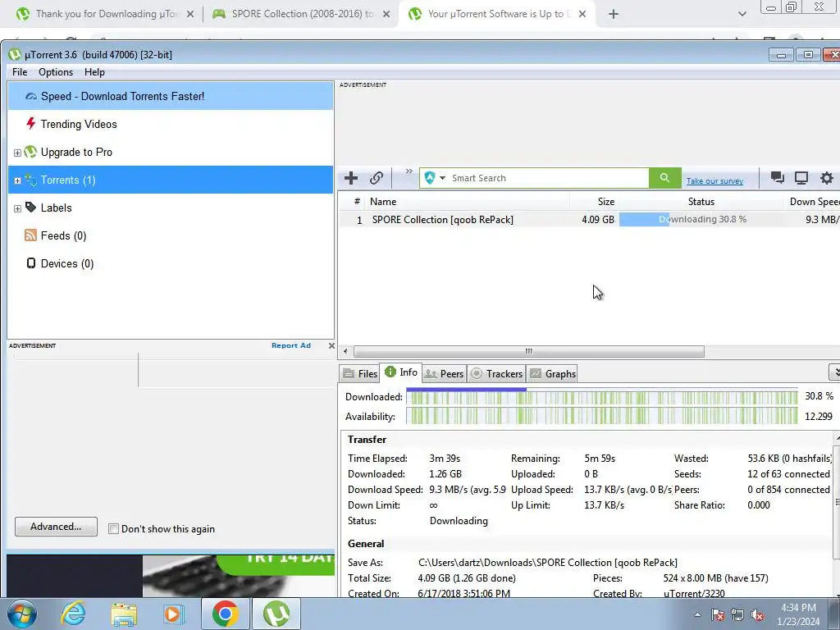Click the Size column header
The width and height of the screenshot is (840, 630).
pyautogui.click(x=595, y=202)
